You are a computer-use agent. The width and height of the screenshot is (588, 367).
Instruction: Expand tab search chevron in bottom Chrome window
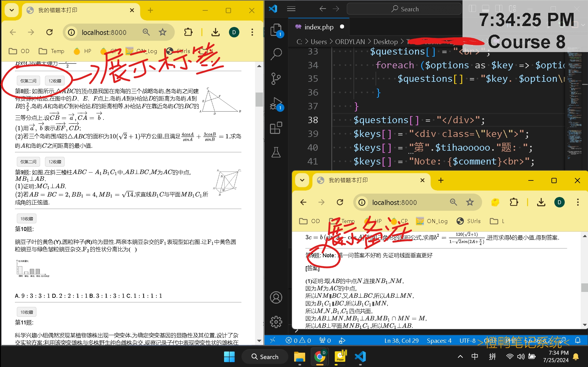pyautogui.click(x=302, y=180)
